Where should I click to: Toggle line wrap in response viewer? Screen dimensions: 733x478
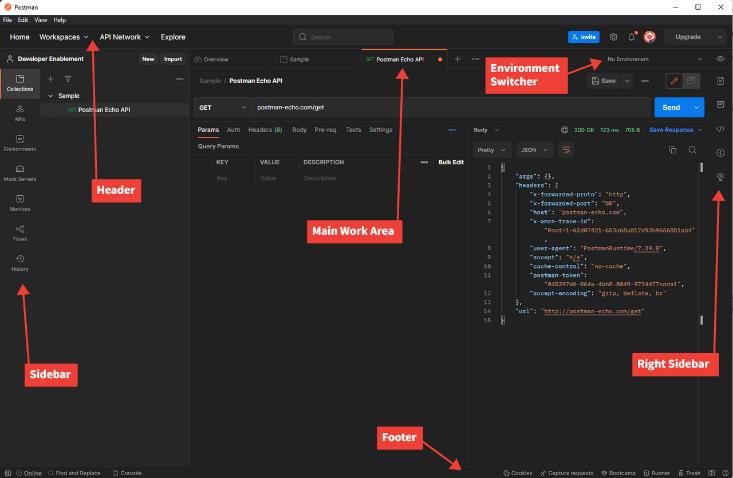566,150
